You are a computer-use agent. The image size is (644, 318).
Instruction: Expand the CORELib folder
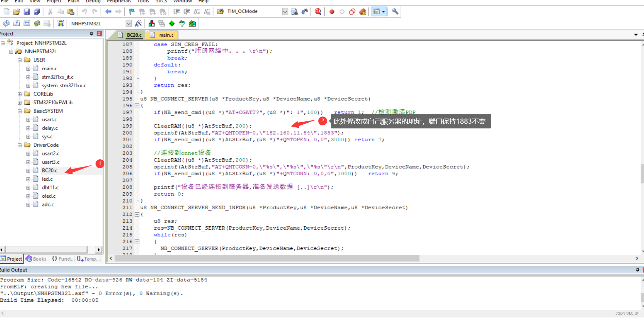coord(20,94)
